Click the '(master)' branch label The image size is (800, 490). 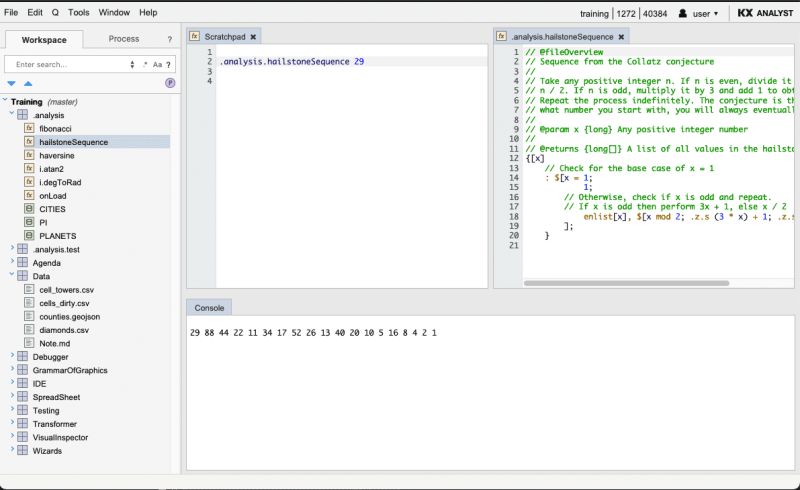(x=62, y=102)
